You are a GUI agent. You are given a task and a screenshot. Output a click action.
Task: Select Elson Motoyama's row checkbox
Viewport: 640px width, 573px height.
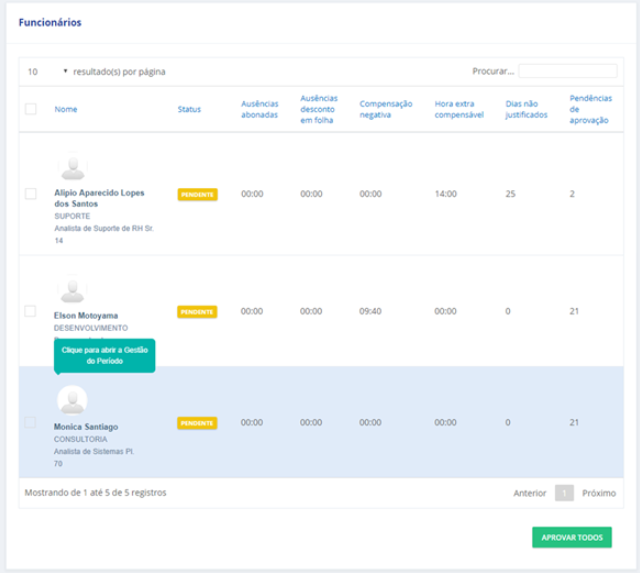(x=31, y=311)
